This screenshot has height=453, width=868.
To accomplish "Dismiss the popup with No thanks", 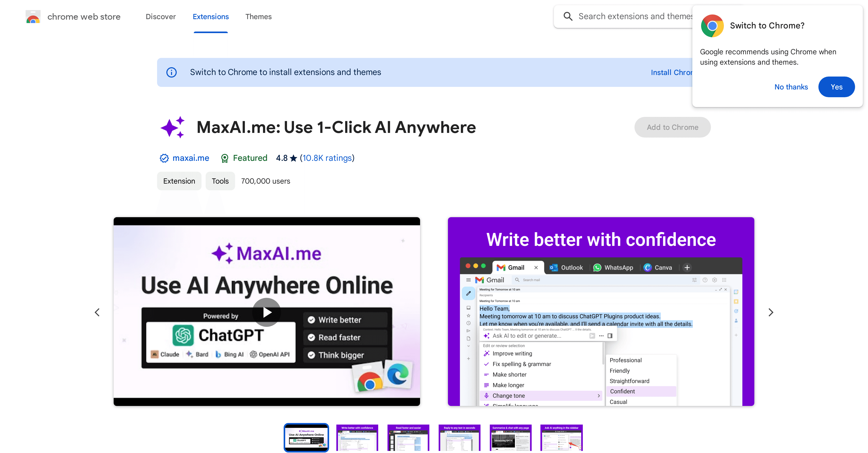I will pos(791,87).
